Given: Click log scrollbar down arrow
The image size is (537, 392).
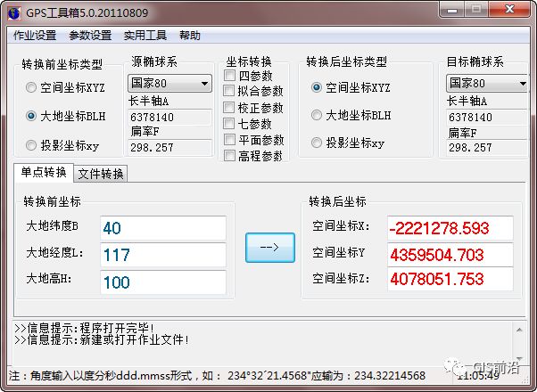Looking at the screenshot, I should [519, 358].
